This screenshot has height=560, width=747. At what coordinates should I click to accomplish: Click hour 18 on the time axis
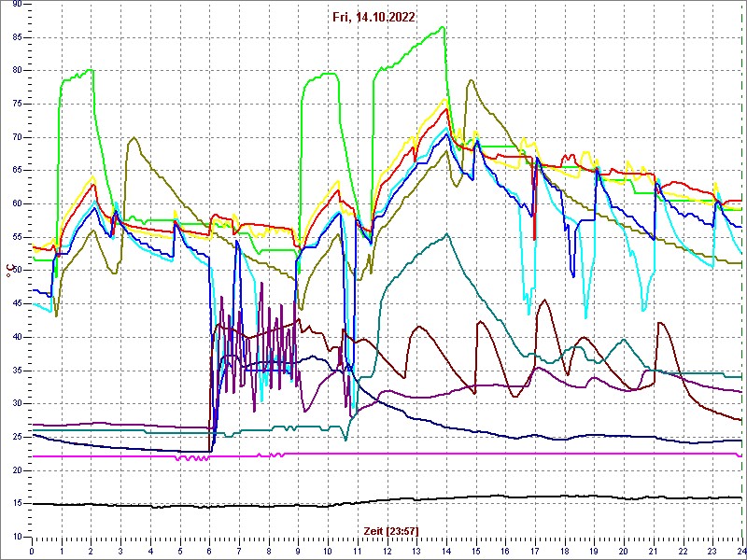click(x=565, y=551)
